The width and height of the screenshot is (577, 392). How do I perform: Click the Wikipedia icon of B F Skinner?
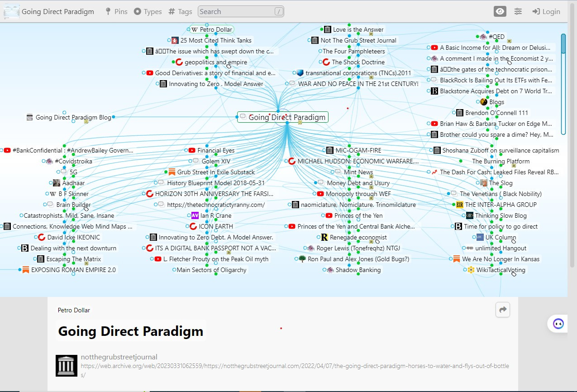tap(52, 194)
